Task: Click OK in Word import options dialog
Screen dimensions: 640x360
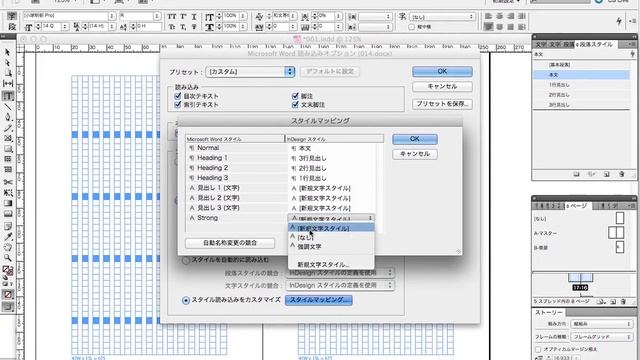Action: pos(442,71)
